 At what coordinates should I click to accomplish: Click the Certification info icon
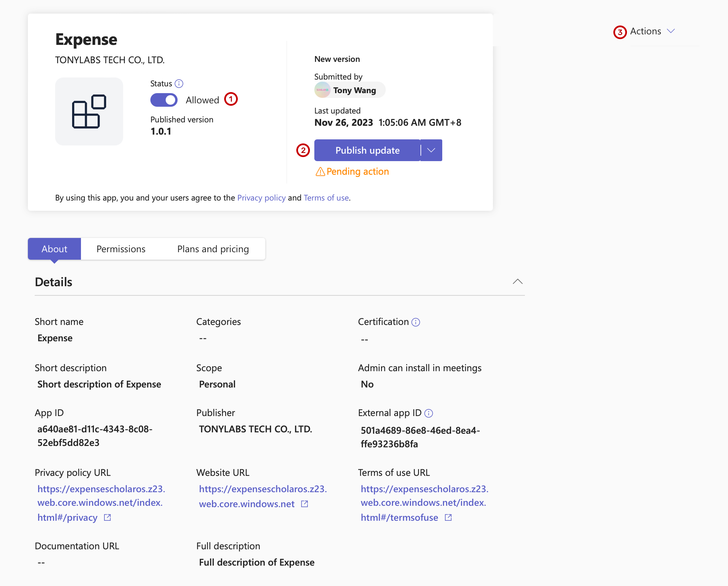coord(416,322)
